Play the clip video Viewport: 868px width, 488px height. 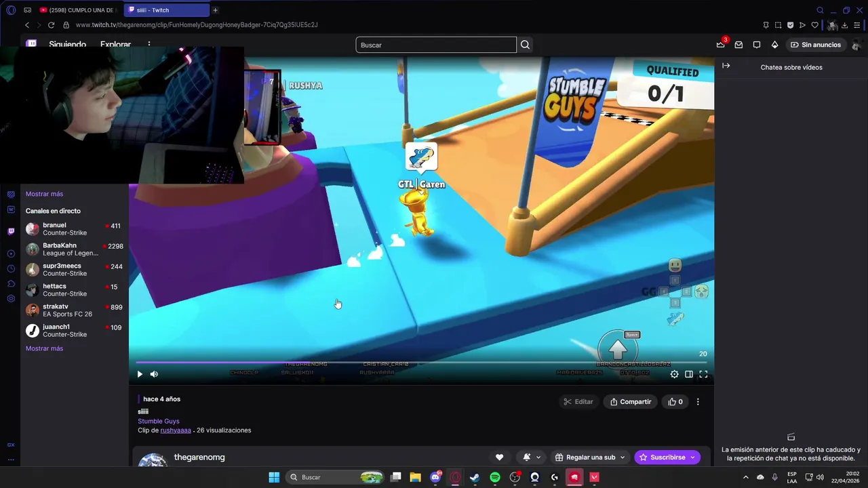(140, 374)
